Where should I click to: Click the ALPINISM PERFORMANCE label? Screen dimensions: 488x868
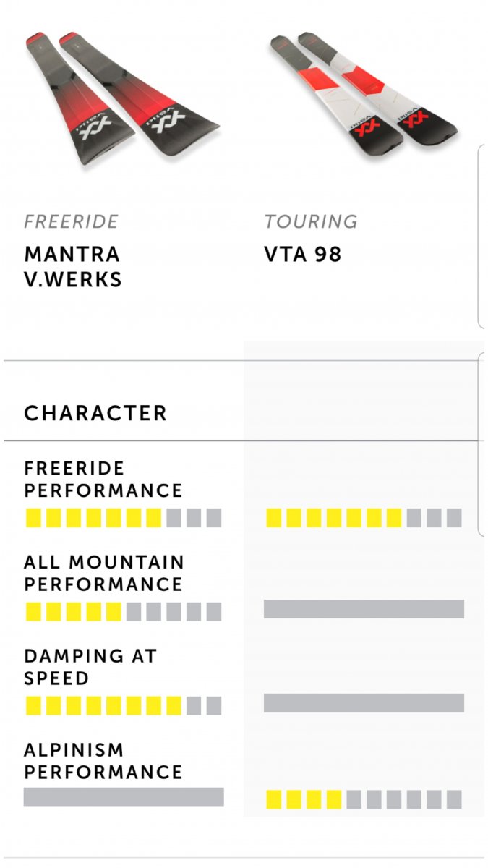point(103,761)
